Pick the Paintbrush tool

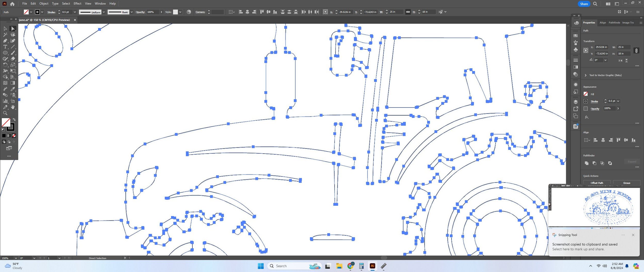[13, 53]
